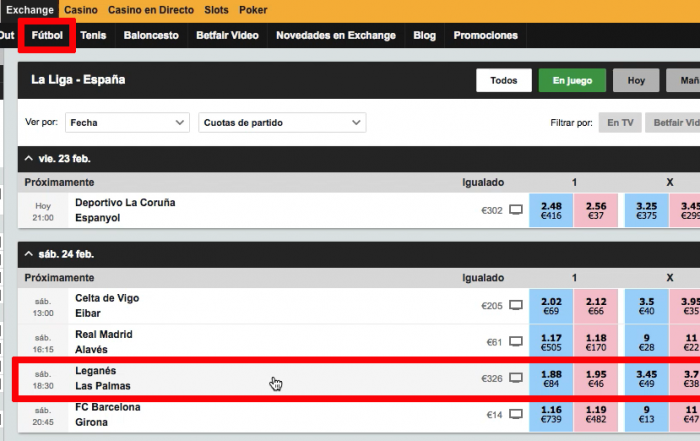The height and width of the screenshot is (441, 700).
Task: Back the draw at 3.5 for Celta-Eibar
Action: pos(646,306)
